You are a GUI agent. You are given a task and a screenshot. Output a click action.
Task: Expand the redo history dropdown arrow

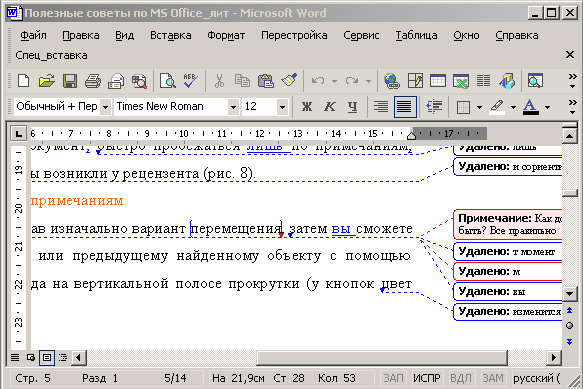(368, 81)
